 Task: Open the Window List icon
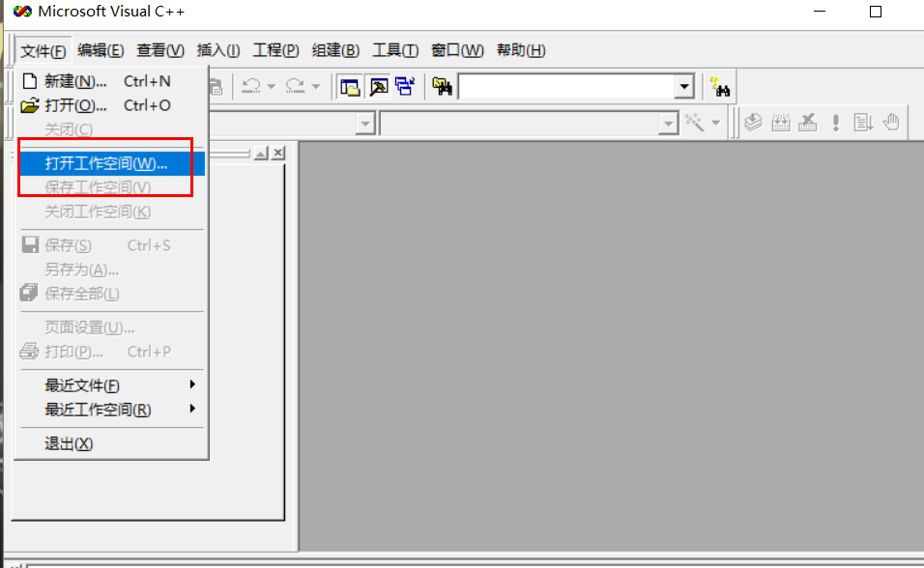pyautogui.click(x=405, y=87)
